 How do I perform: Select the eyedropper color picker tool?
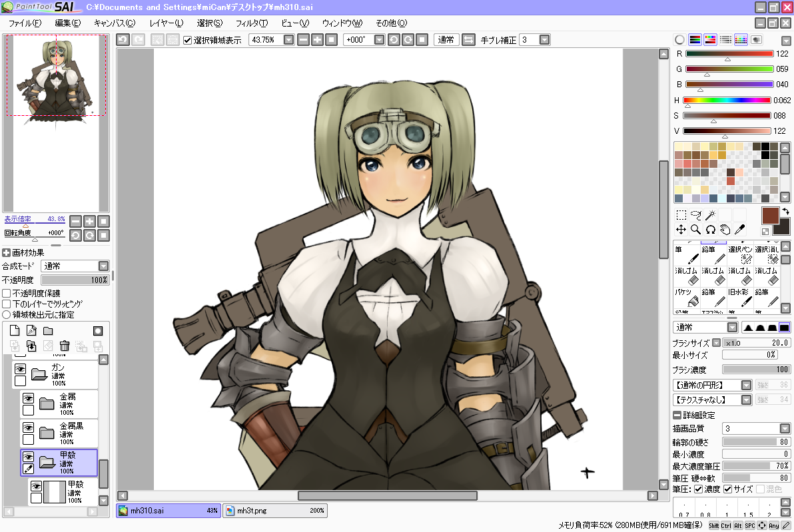point(740,229)
